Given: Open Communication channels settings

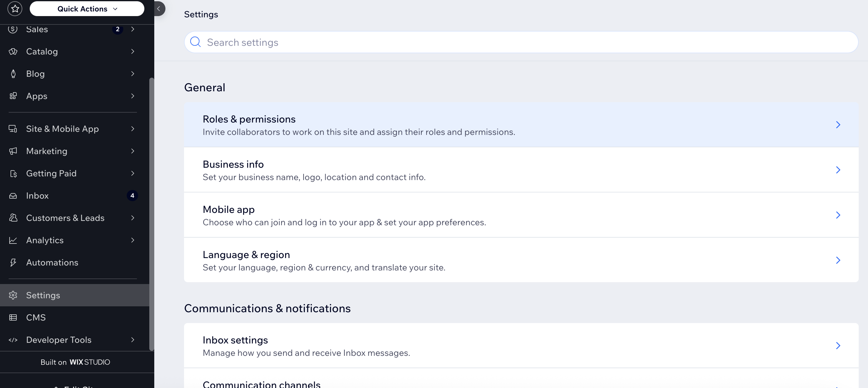Looking at the screenshot, I should (521, 379).
